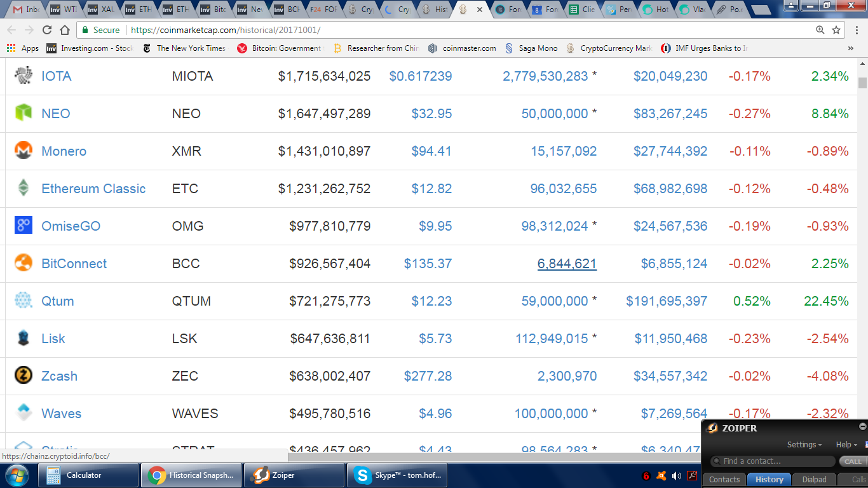Click the NEO coin logo icon

24,113
